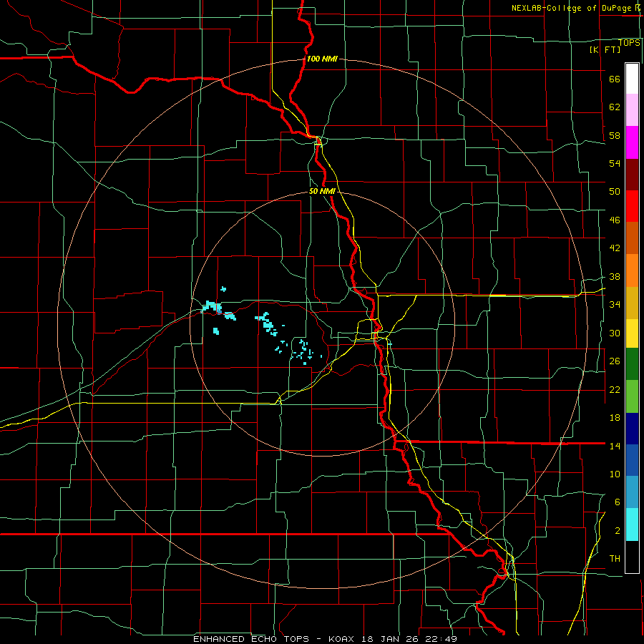Click the 38 legend value
This screenshot has width=644, height=644.
pos(615,276)
